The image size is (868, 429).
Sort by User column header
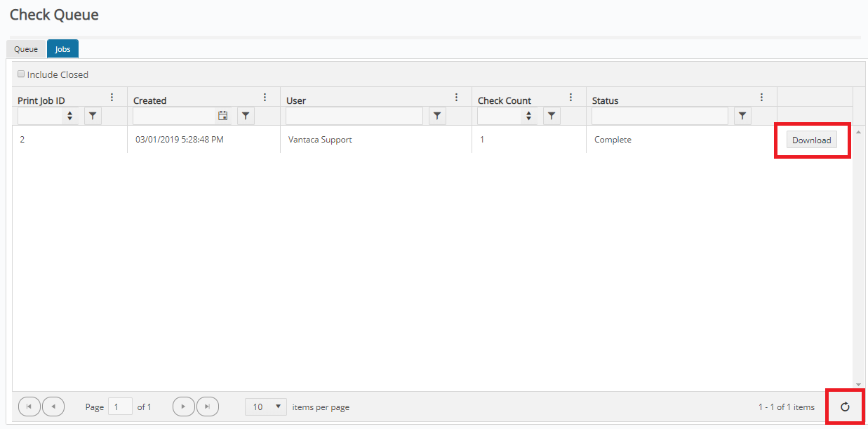[x=296, y=100]
